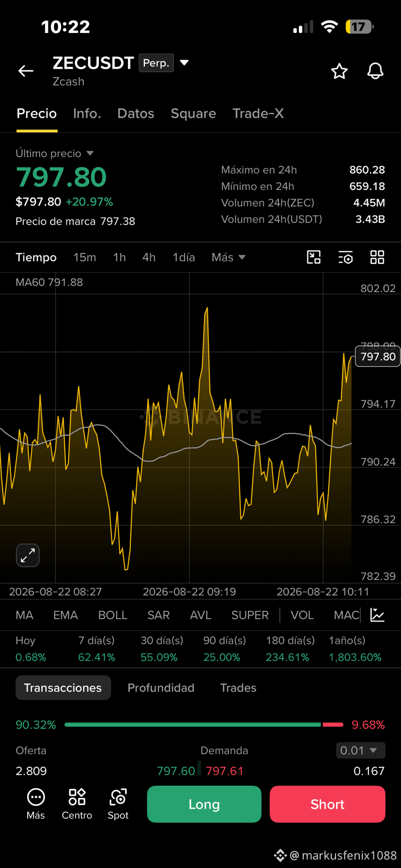
Task: Tap the 7 día(s) 62.41% performance
Action: click(97, 649)
